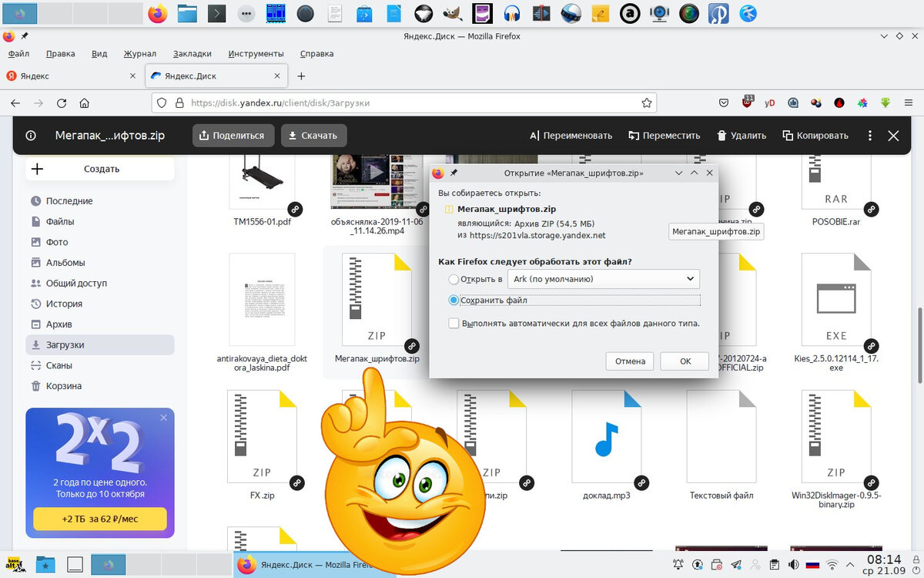Open the Файл menu

point(18,54)
